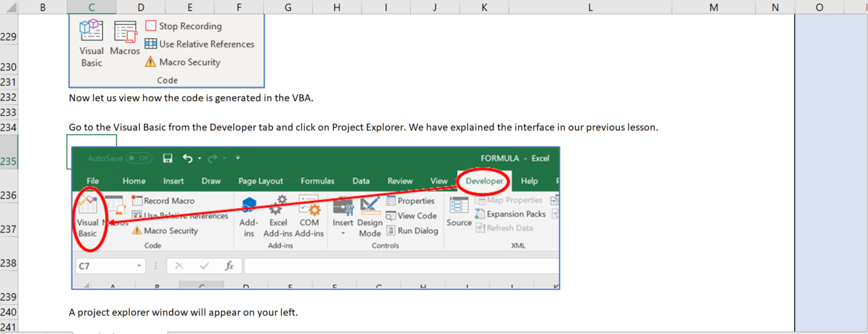This screenshot has height=334, width=868.
Task: Click the Undo arrow in the embedded title bar
Action: (x=188, y=158)
